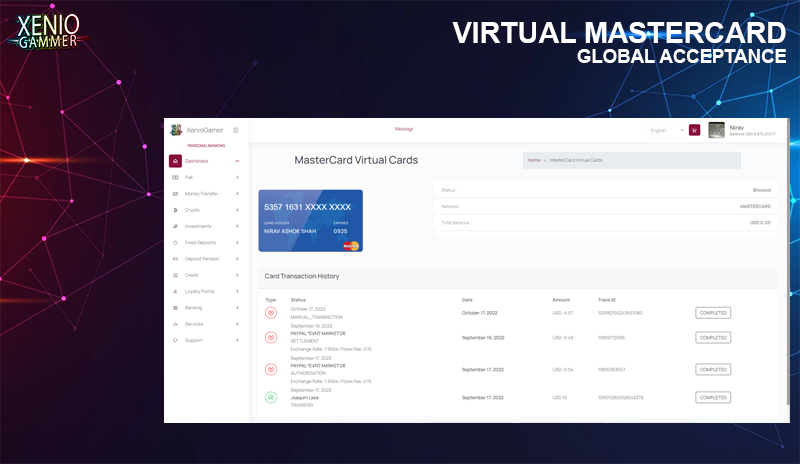Click the debit icon for the PayPal SETTLEMENT transaction
The width and height of the screenshot is (800, 464).
click(x=271, y=337)
